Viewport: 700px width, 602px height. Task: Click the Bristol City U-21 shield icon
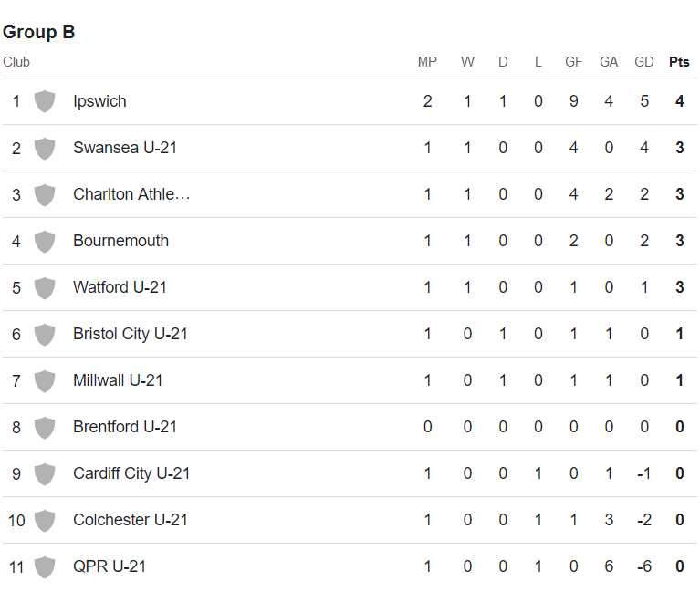[45, 334]
